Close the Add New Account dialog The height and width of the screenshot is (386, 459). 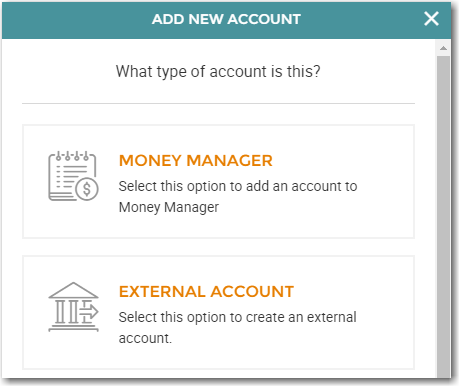click(x=431, y=19)
